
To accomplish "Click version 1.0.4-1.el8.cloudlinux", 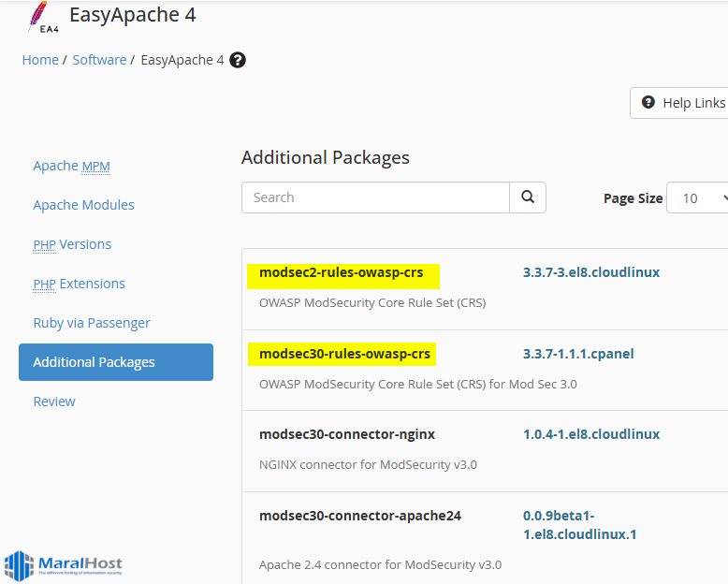I will coord(591,434).
